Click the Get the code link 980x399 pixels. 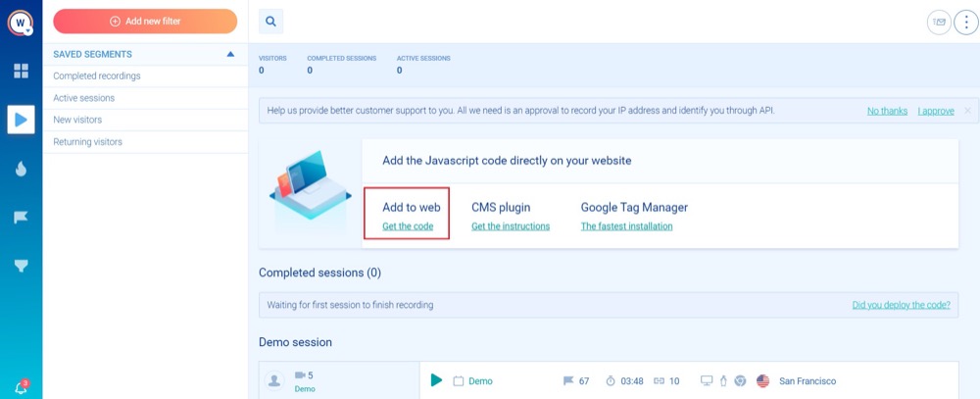pyautogui.click(x=408, y=226)
